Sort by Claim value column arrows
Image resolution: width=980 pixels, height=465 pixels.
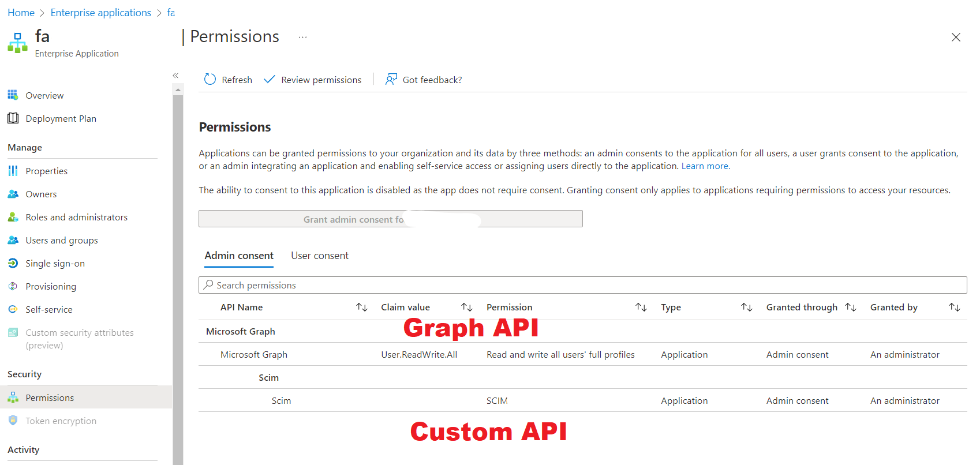tap(467, 307)
